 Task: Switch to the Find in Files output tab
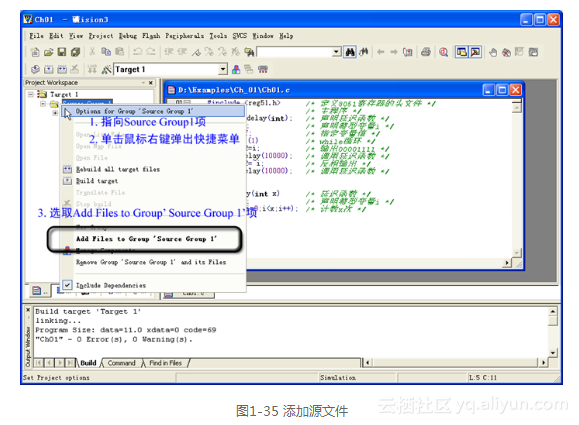[x=165, y=363]
